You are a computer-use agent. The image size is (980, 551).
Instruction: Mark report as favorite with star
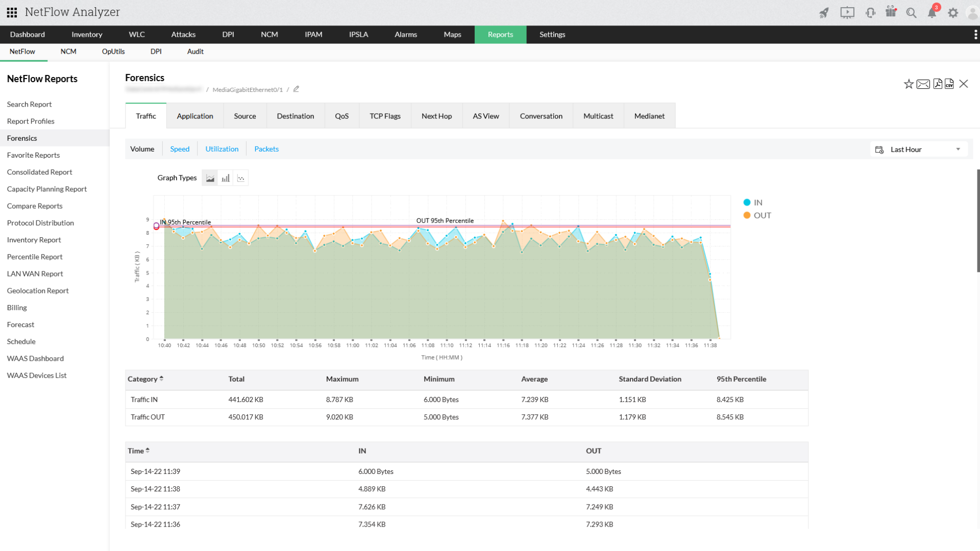[909, 84]
